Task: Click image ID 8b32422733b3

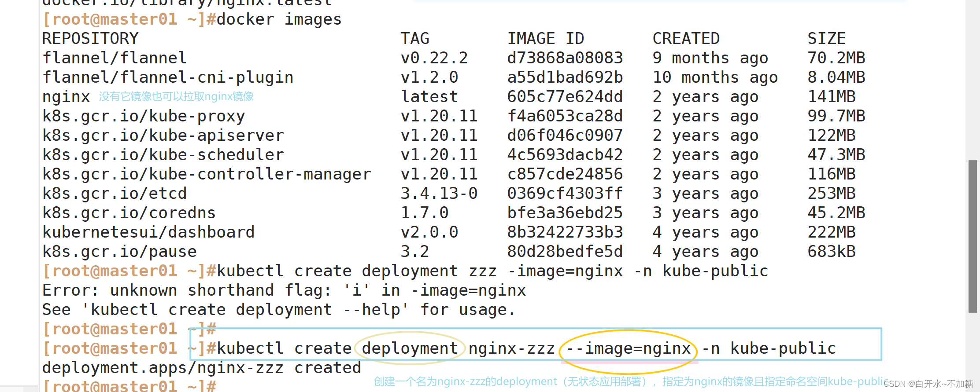Action: click(x=565, y=232)
